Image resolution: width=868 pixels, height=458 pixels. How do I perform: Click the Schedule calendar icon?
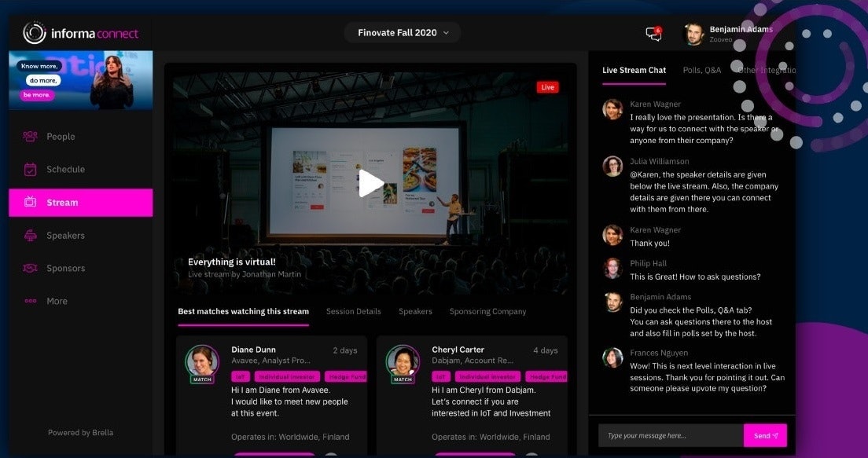pyautogui.click(x=31, y=169)
